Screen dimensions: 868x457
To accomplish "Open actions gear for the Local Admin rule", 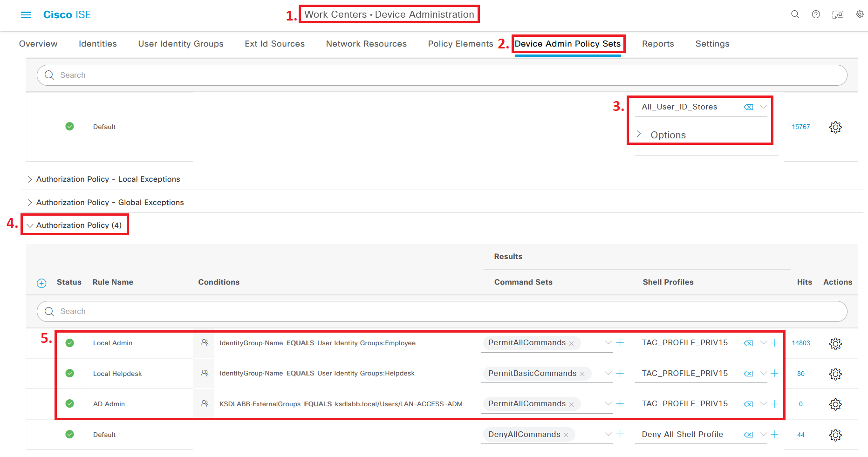I will [835, 343].
